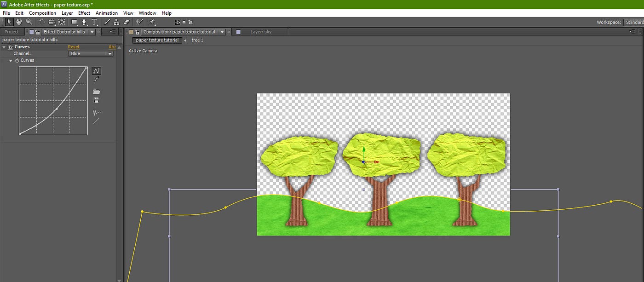The image size is (644, 282).
Task: Open the Composition panel options menu
Action: 632,32
